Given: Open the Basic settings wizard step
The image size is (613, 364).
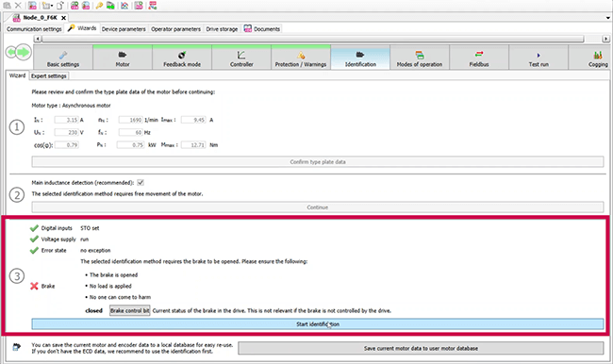Looking at the screenshot, I should pos(63,58).
